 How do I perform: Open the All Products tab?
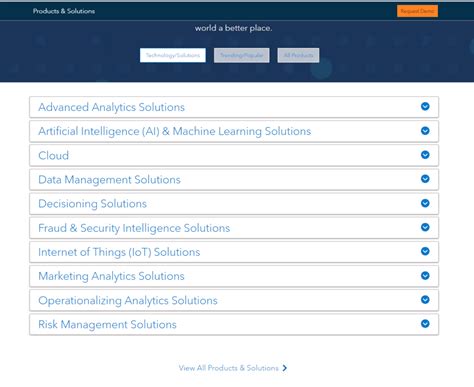pyautogui.click(x=298, y=55)
